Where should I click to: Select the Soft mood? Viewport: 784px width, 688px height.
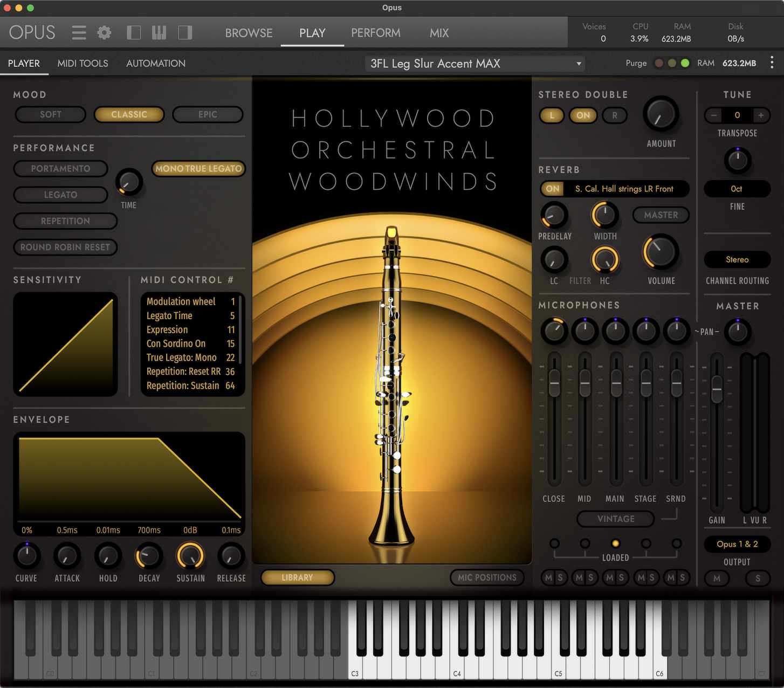[51, 114]
